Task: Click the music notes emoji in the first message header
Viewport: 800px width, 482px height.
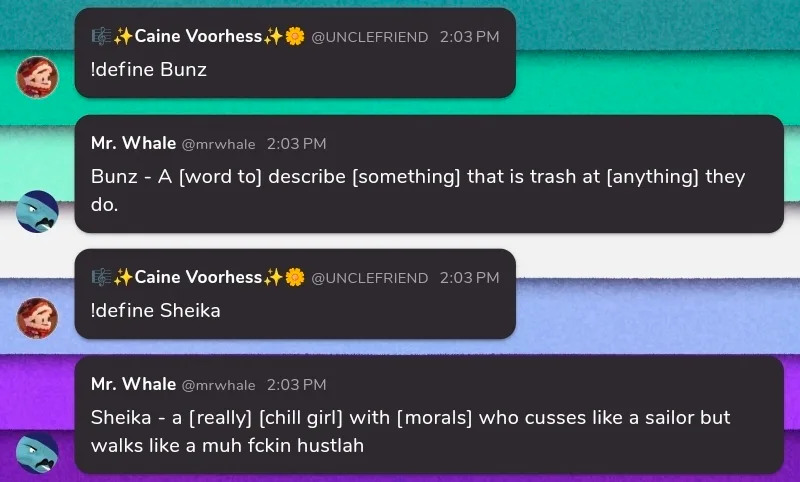Action: (100, 37)
